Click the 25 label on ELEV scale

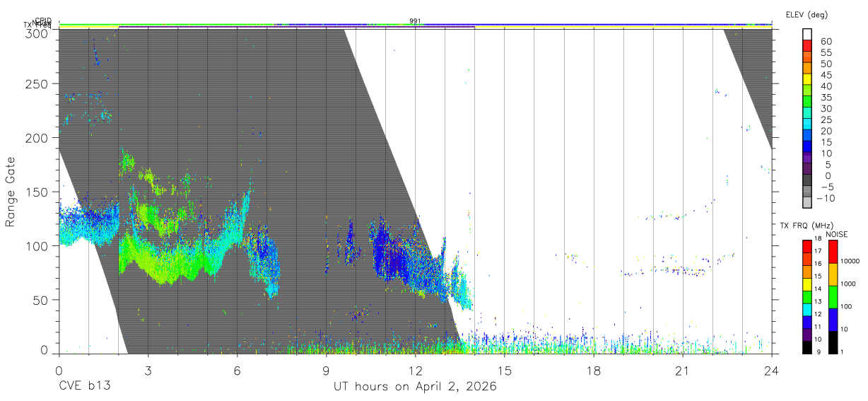pos(826,120)
